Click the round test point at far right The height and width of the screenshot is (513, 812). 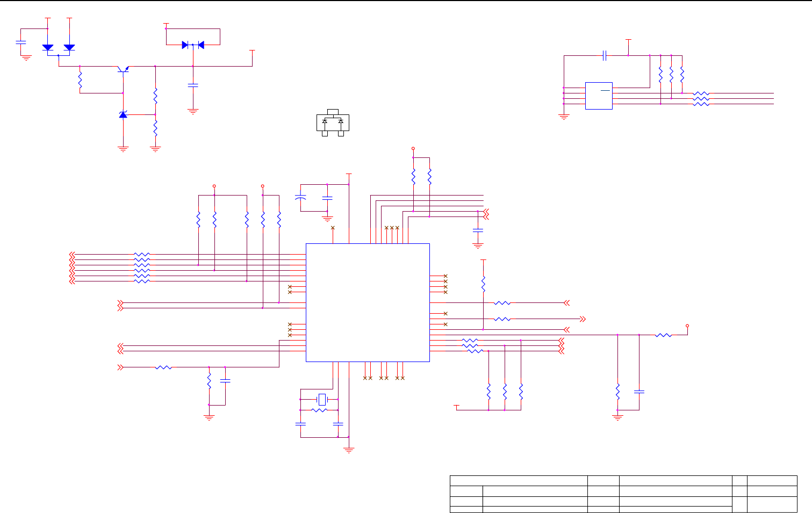click(687, 326)
